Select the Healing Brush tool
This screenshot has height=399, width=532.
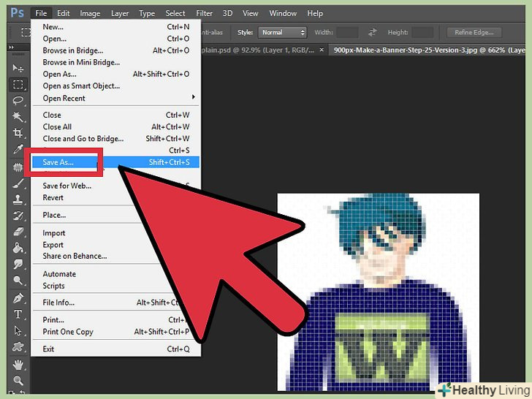[x=18, y=167]
